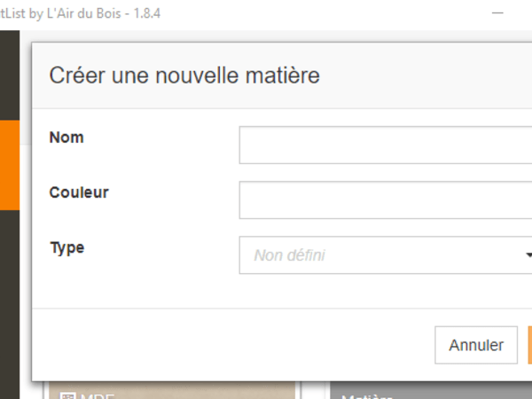Select the MDF material tile
This screenshot has height=399, width=532.
168,392
